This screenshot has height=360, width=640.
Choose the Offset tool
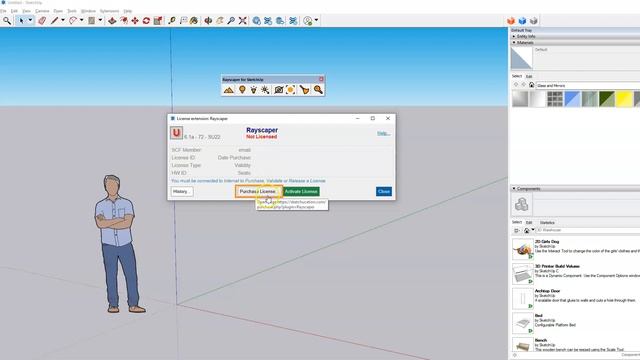[x=124, y=20]
